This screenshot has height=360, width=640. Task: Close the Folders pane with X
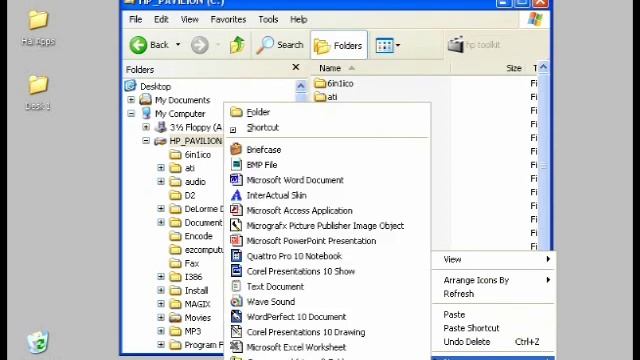coord(296,67)
